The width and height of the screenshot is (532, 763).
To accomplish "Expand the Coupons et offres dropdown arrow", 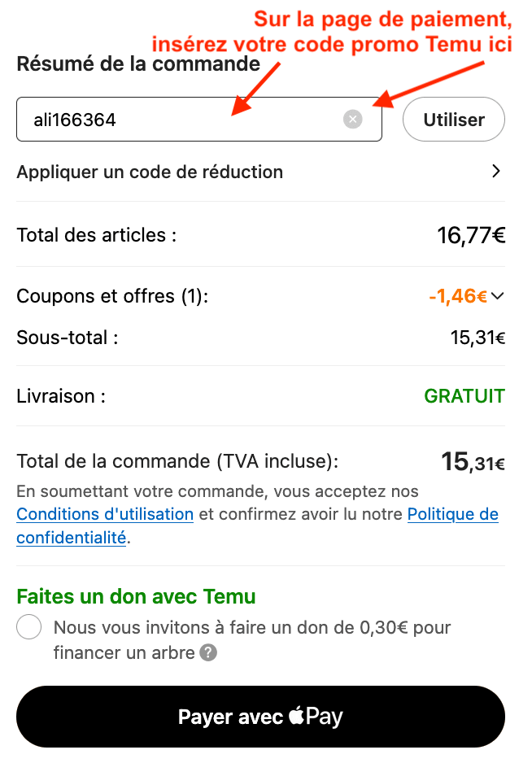I will (x=499, y=296).
